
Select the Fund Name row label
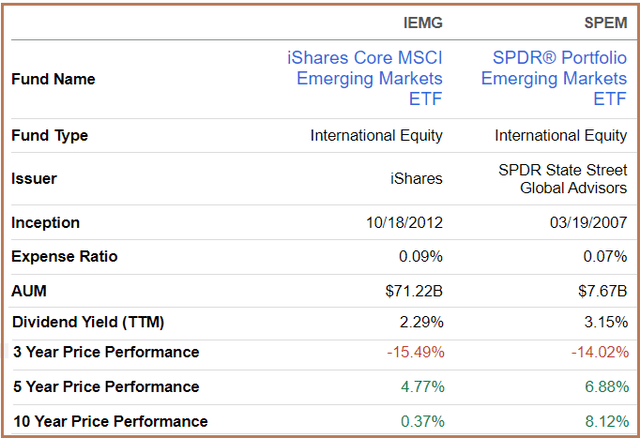pyautogui.click(x=53, y=79)
